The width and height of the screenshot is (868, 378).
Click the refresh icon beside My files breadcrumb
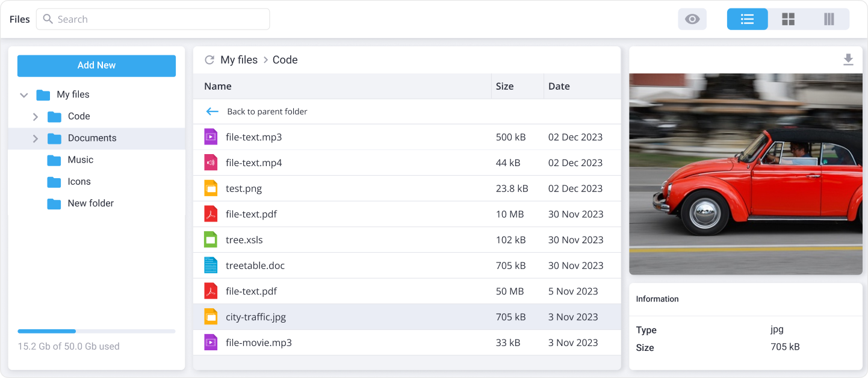209,60
